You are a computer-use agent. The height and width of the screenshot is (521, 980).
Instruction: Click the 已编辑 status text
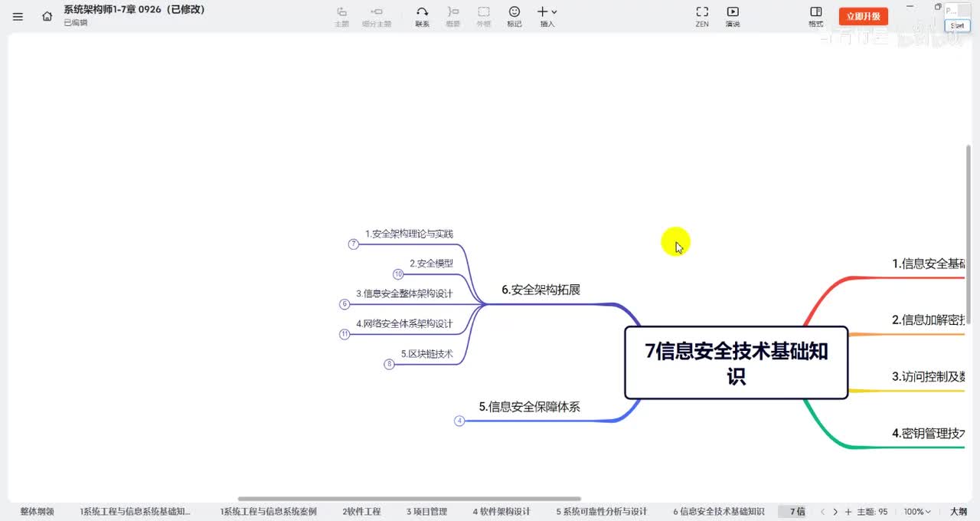point(76,23)
